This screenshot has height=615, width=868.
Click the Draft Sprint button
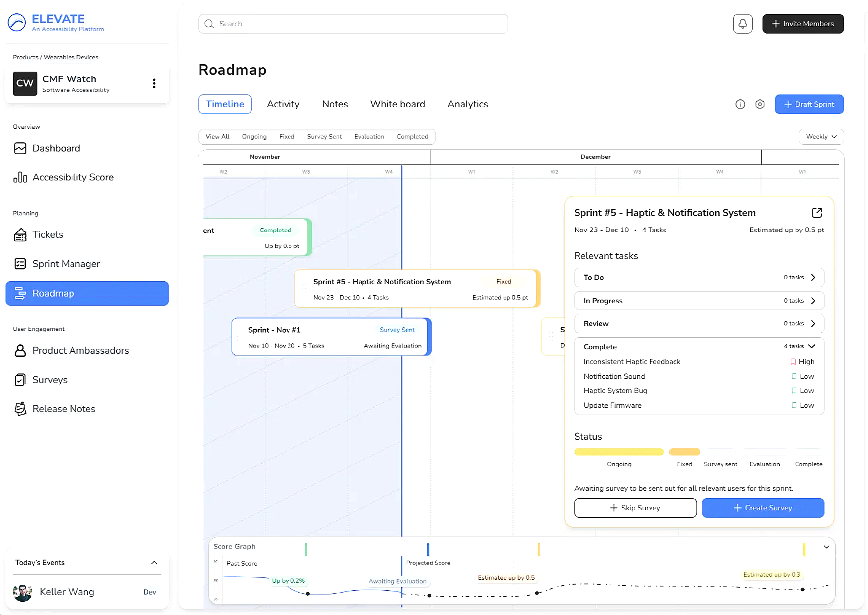click(x=809, y=104)
